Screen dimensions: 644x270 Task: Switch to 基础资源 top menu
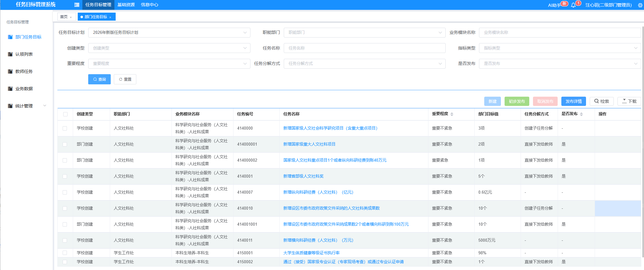[126, 5]
